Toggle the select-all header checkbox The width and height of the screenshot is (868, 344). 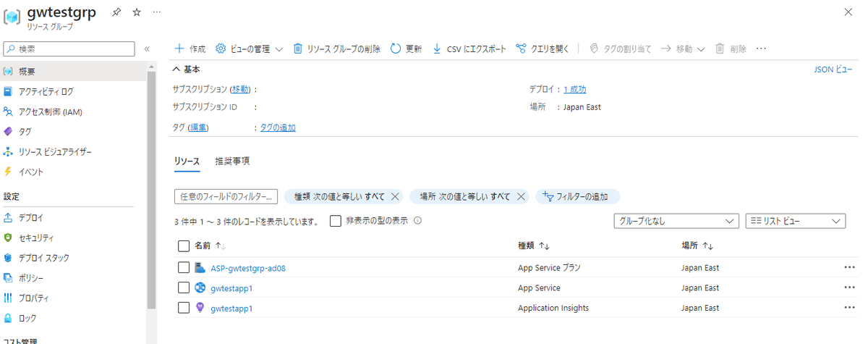pyautogui.click(x=183, y=246)
